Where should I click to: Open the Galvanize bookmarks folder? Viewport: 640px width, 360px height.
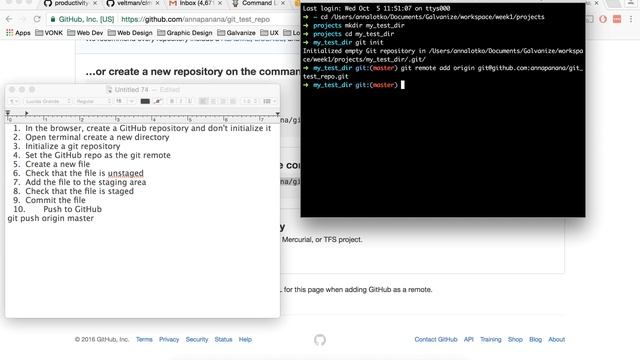(236, 33)
